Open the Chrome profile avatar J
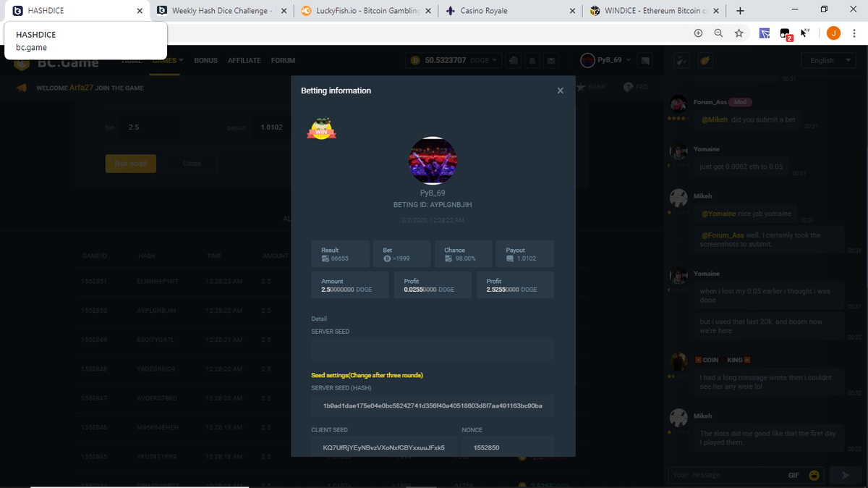868x488 pixels. click(834, 33)
